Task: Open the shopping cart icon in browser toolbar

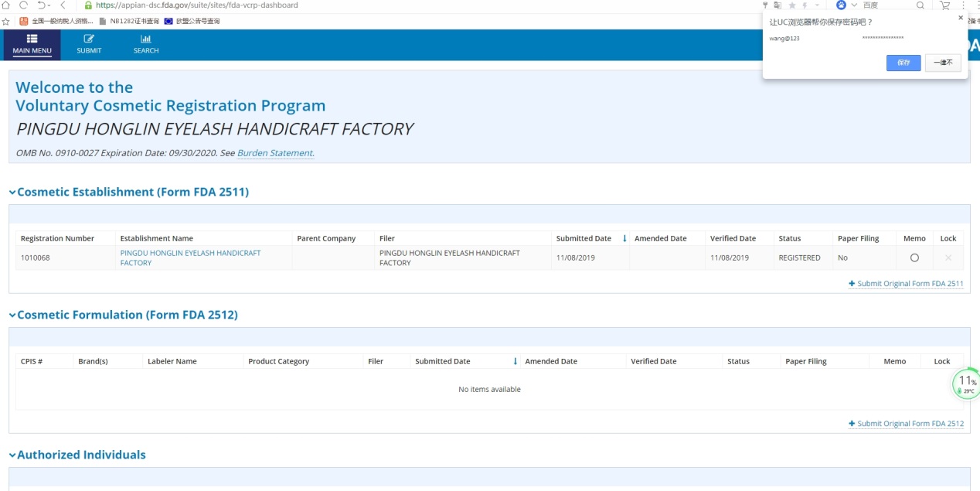Action: pos(944,5)
